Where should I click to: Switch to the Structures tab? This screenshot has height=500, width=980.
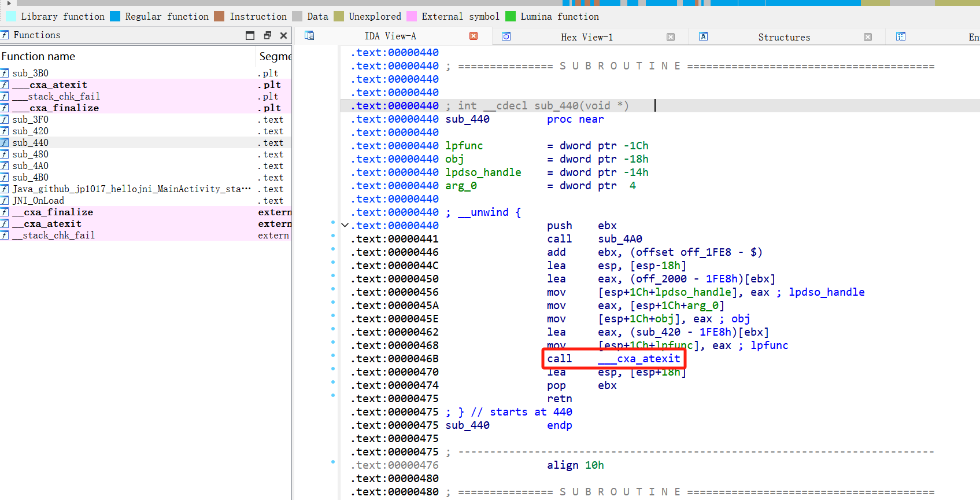783,37
